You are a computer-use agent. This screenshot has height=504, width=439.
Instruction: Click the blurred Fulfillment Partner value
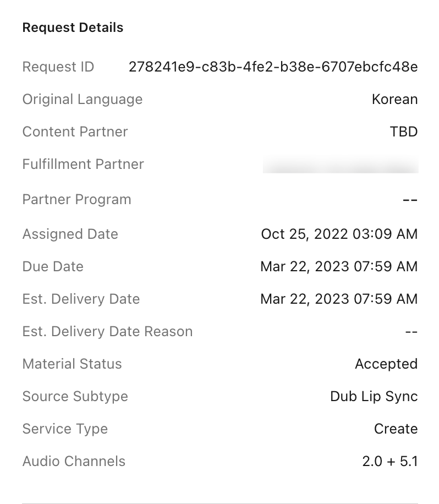pos(341,165)
